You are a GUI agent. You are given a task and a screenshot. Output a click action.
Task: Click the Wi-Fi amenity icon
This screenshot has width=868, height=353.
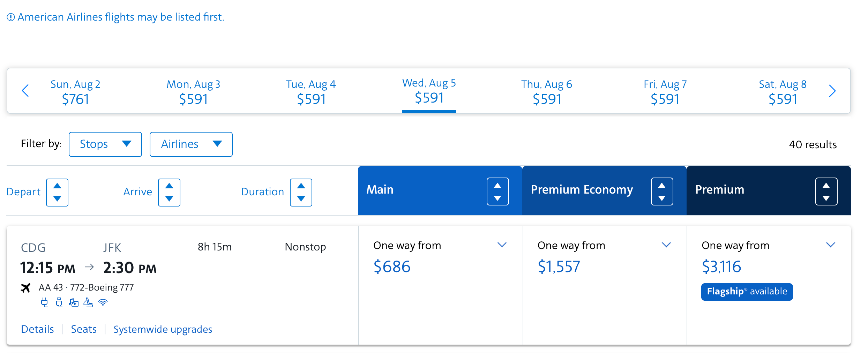103,302
